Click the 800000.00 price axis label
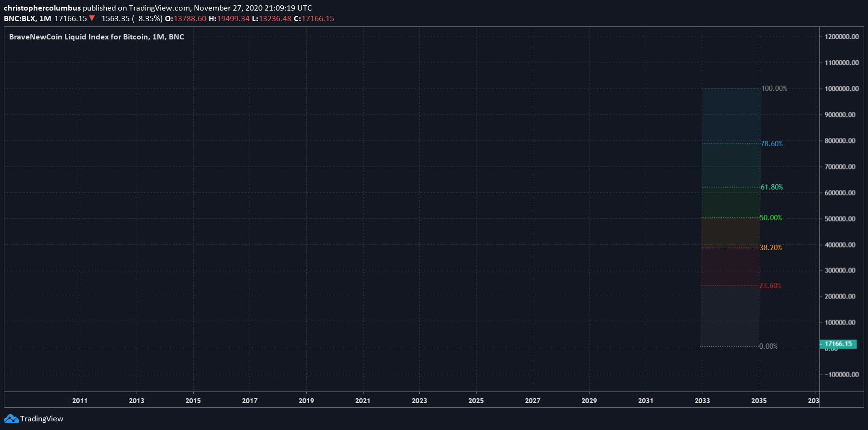This screenshot has width=868, height=430. point(840,141)
